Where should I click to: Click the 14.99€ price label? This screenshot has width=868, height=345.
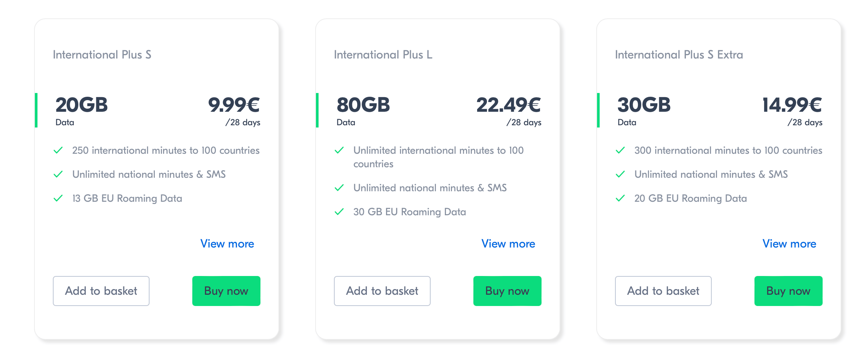(792, 105)
